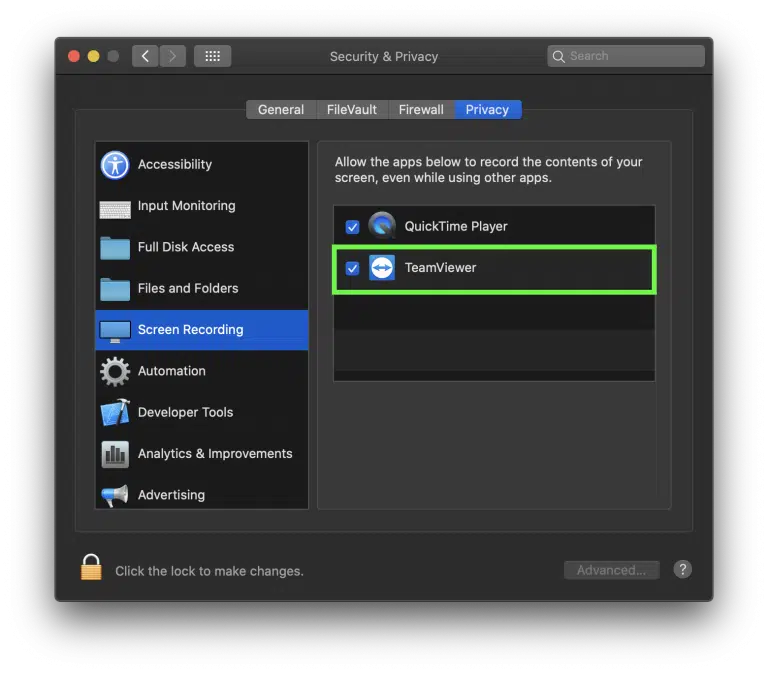Select the TeamViewer name text

(x=440, y=267)
